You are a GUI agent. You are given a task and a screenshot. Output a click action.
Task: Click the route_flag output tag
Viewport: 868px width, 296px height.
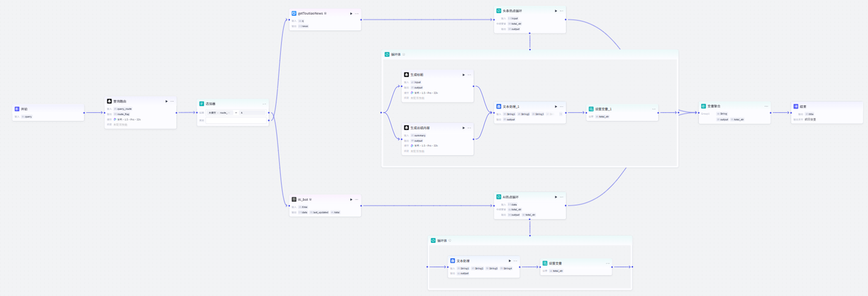pos(122,114)
